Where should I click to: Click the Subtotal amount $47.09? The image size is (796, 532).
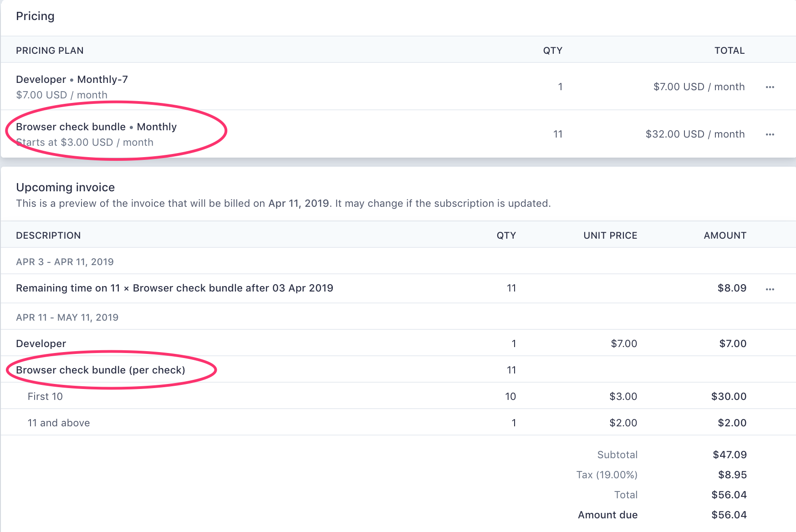pyautogui.click(x=730, y=455)
